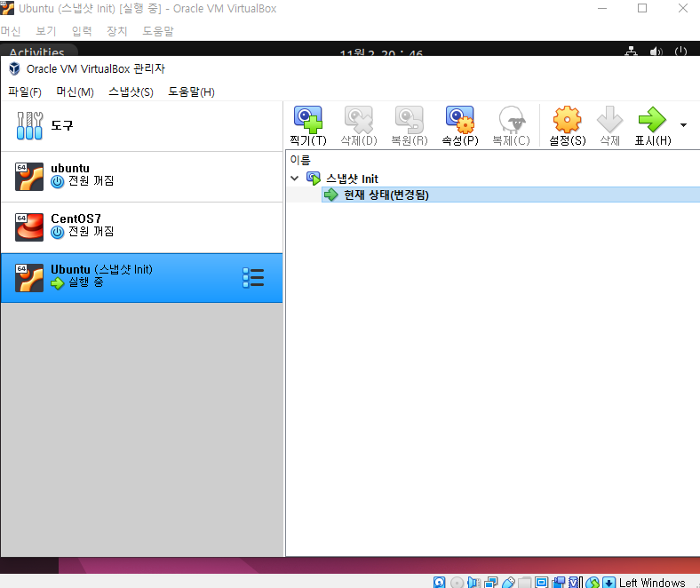
Task: Click display status bar icon
Action: pos(542,582)
